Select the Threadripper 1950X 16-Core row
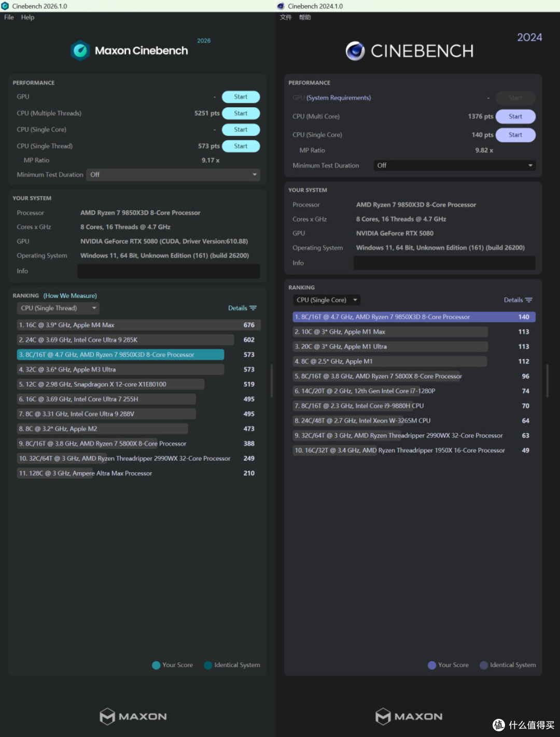 [414, 450]
